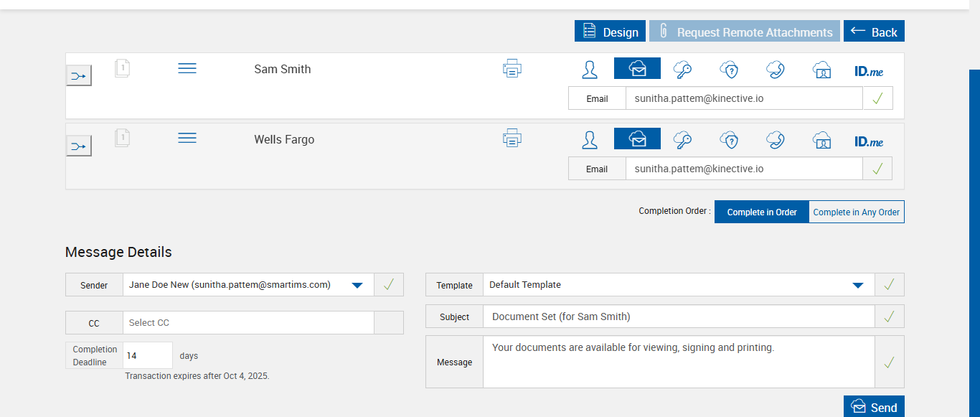
Task: Open the Select CC field
Action: coord(248,323)
